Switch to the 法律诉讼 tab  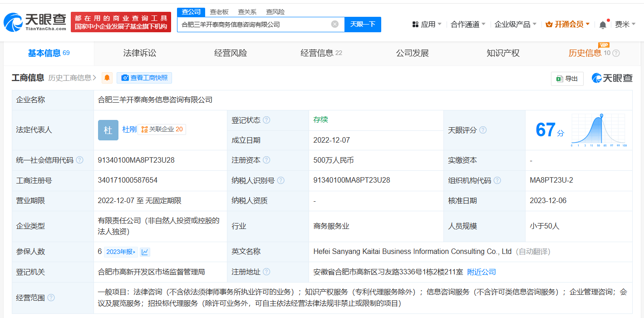140,53
